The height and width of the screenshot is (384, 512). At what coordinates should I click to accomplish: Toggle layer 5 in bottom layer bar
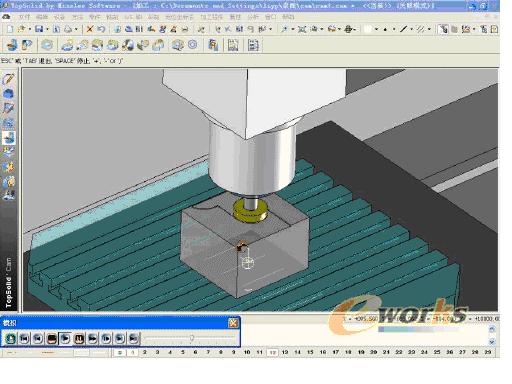pyautogui.click(x=183, y=352)
